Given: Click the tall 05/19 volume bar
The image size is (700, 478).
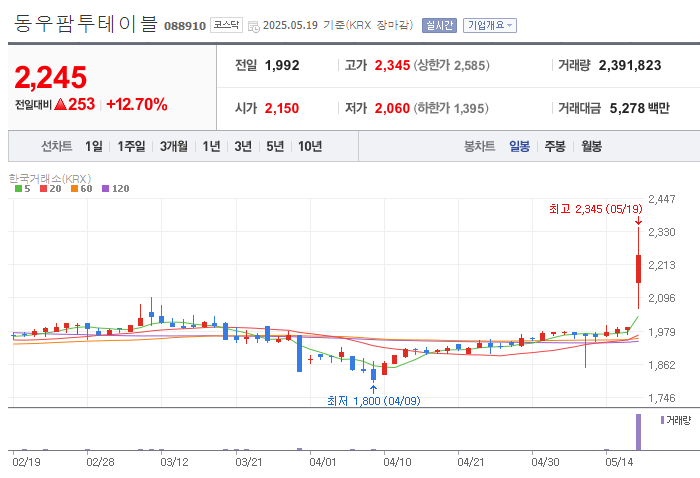Looking at the screenshot, I should point(638,432).
